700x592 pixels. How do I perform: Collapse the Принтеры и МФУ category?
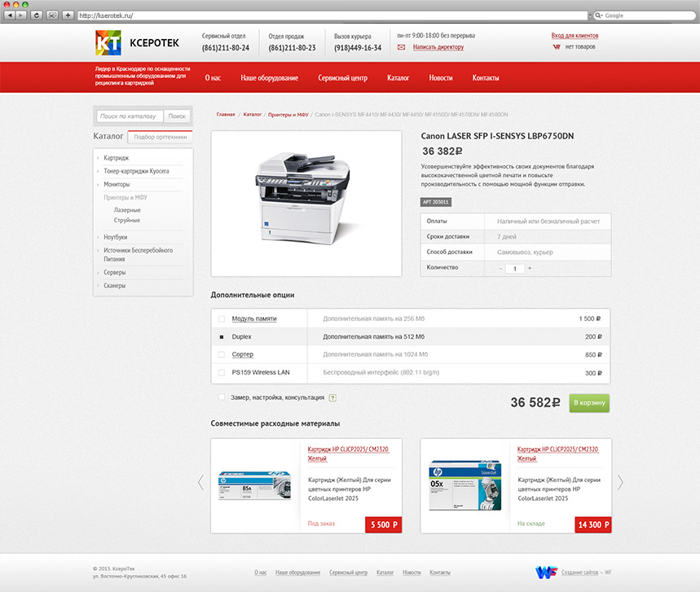point(125,197)
